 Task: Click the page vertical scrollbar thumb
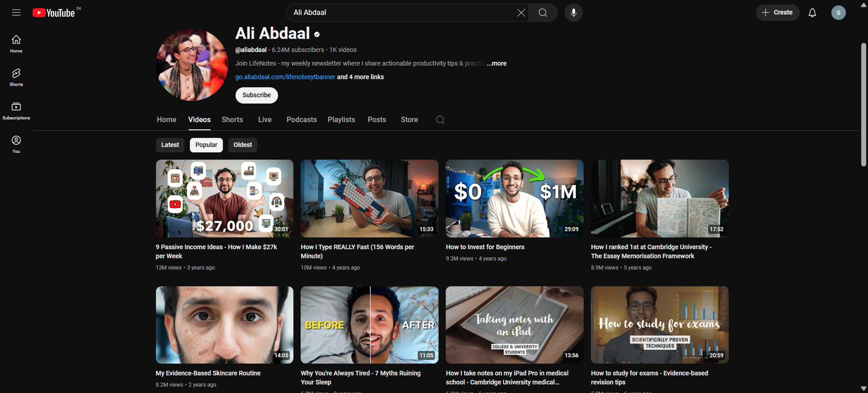pos(863,105)
